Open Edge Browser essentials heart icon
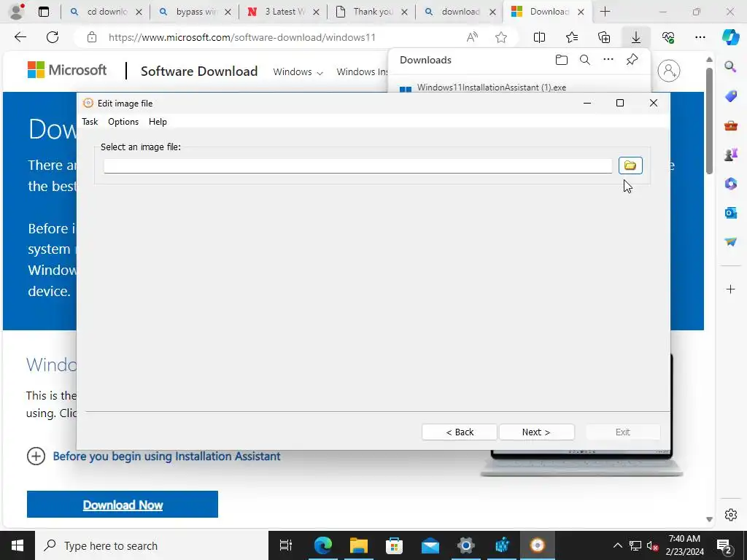 point(668,37)
